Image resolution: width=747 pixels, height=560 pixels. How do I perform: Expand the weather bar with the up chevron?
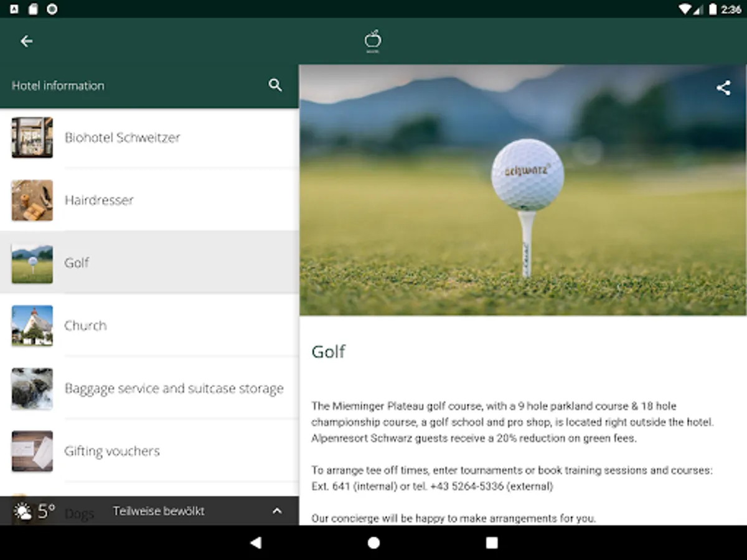pos(277,511)
